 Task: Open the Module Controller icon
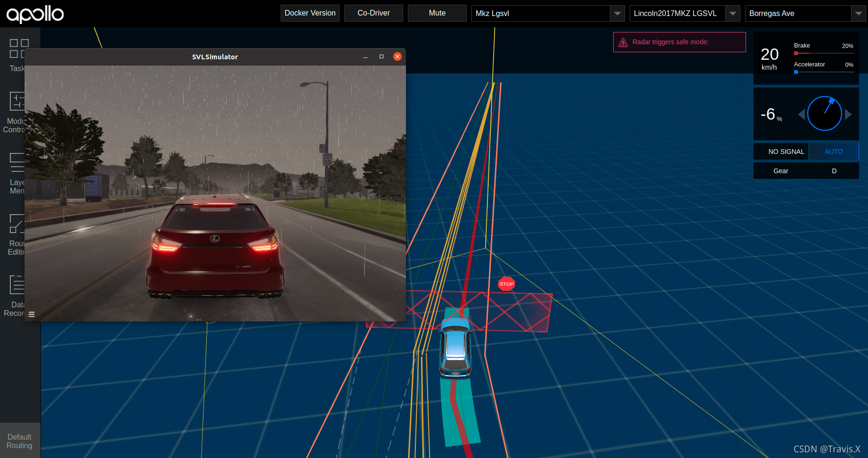17,101
